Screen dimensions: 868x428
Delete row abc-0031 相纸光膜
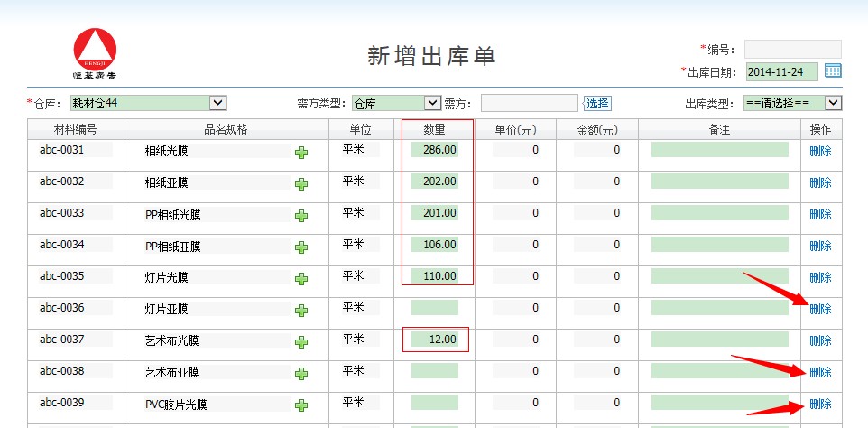coord(820,151)
